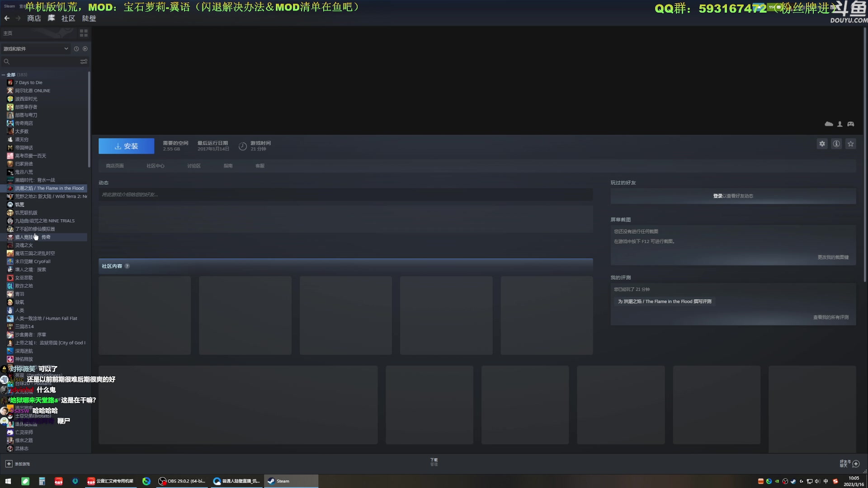Expand 游戏和软件 category dropdown
The height and width of the screenshot is (488, 868).
click(x=36, y=49)
